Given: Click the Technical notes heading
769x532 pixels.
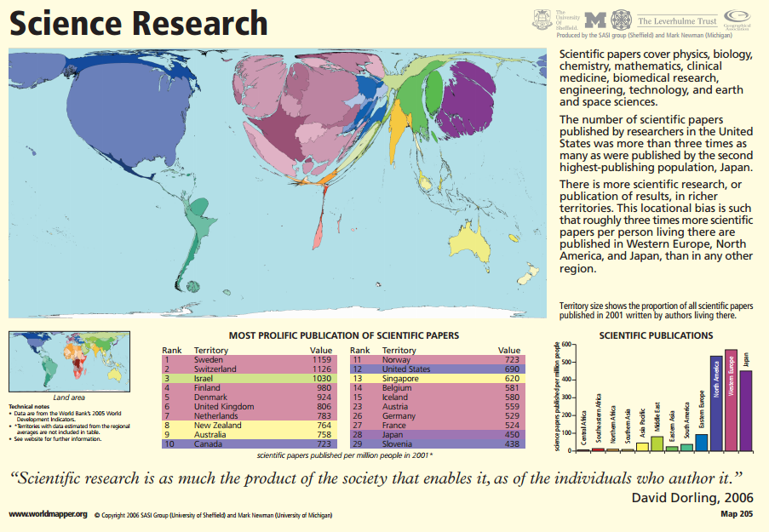Looking at the screenshot, I should [x=28, y=407].
